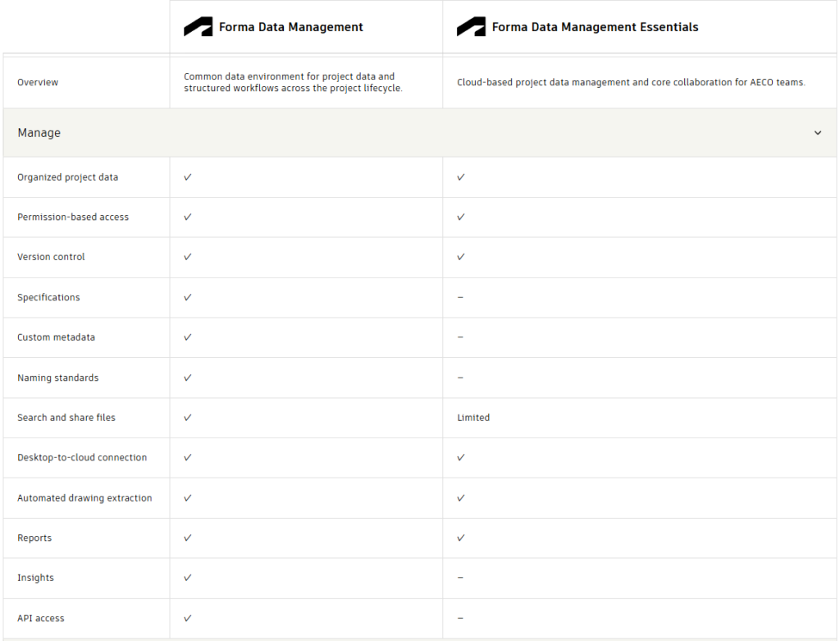
Task: Click Essentials dash for Naming standards
Action: [460, 378]
